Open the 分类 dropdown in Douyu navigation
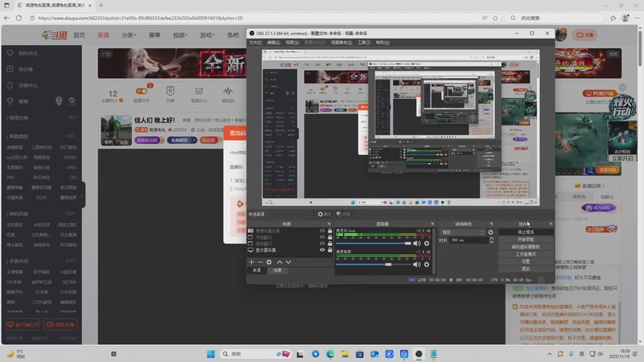Image resolution: width=644 pixels, height=362 pixels. point(129,35)
